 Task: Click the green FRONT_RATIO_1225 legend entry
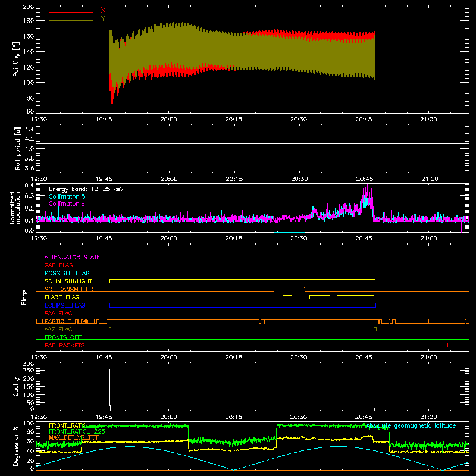pos(77,431)
